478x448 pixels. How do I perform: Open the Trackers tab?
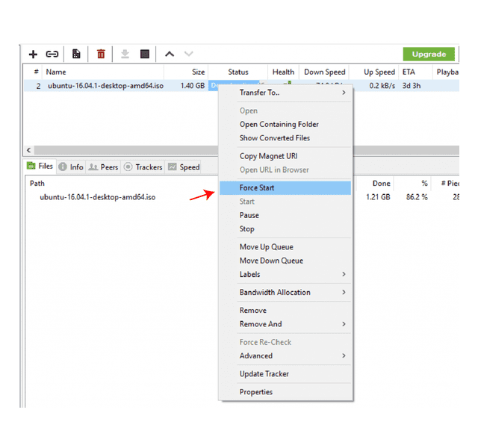coord(143,167)
